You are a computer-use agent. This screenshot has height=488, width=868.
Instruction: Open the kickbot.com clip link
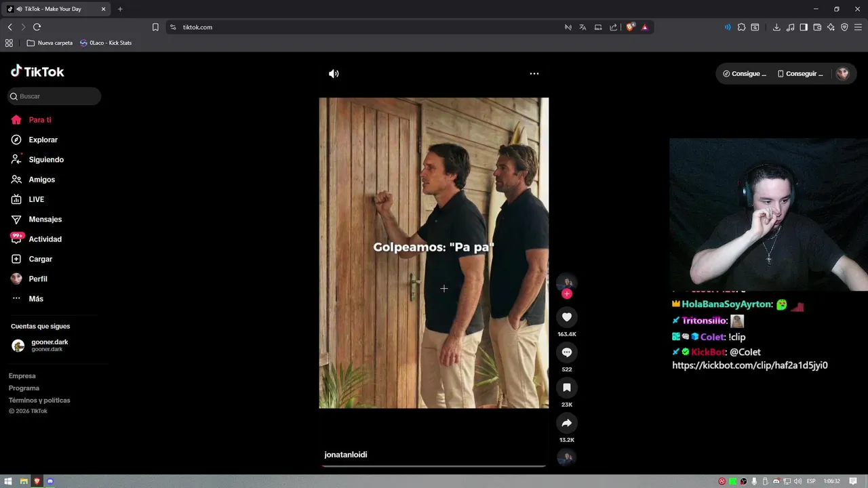click(x=750, y=365)
